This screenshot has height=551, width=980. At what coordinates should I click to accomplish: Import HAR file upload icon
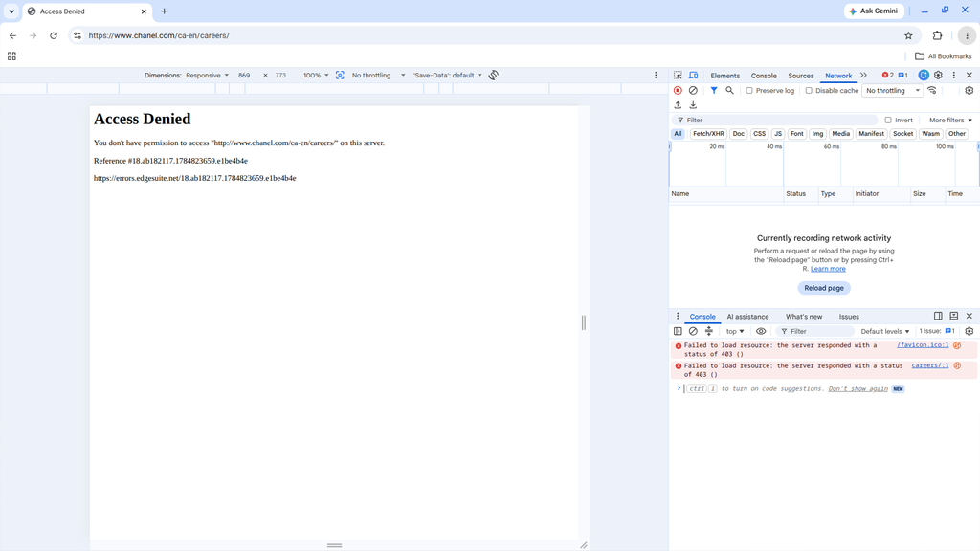[x=678, y=105]
